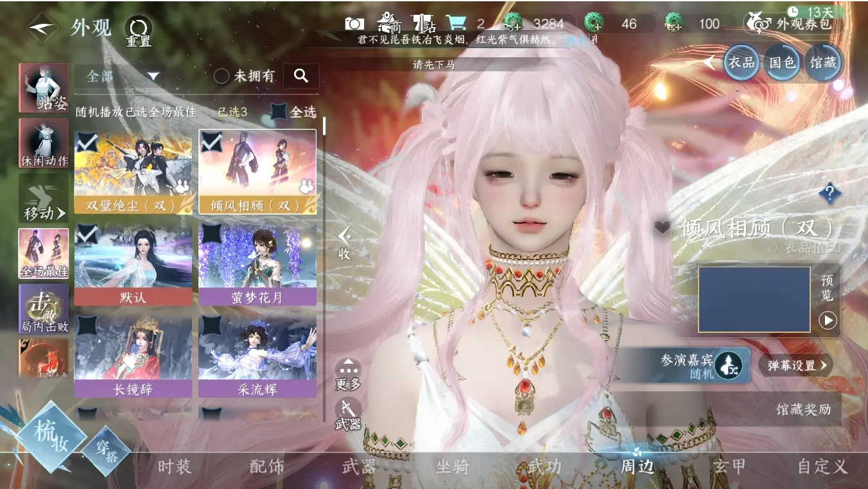Switch to the bottom 武器 tab
The height and width of the screenshot is (489, 868).
(x=360, y=467)
